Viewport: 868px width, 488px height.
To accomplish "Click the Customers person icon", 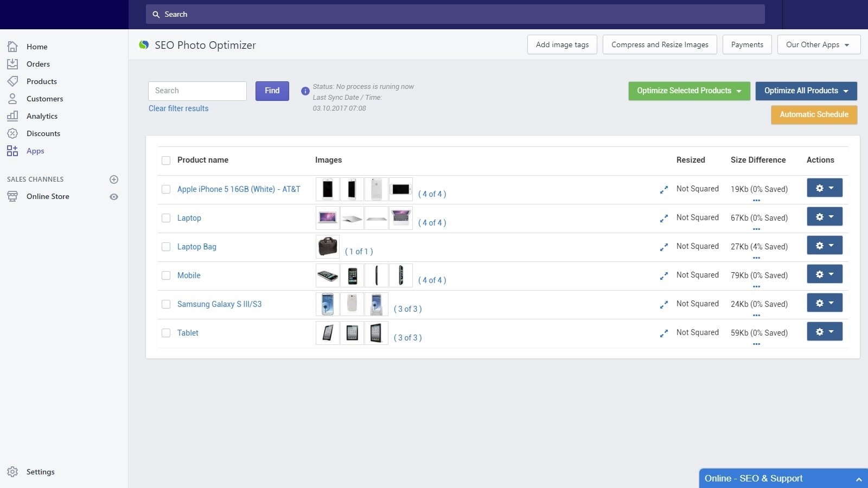I will [12, 99].
